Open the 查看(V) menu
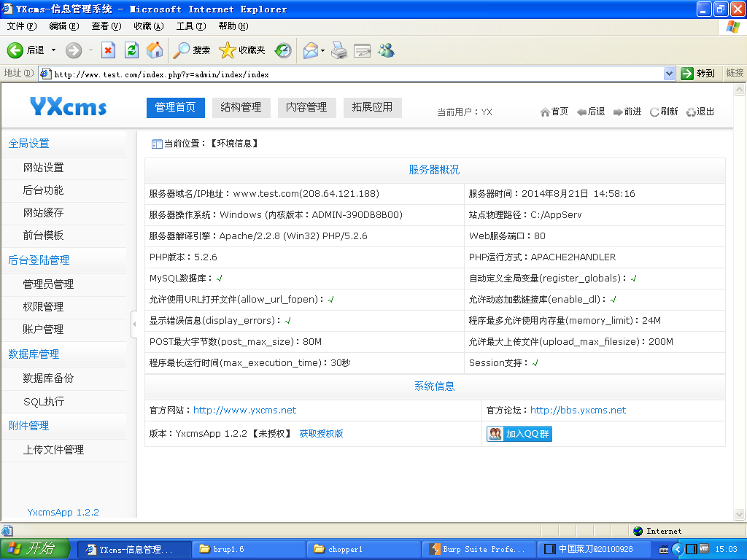 click(x=107, y=26)
